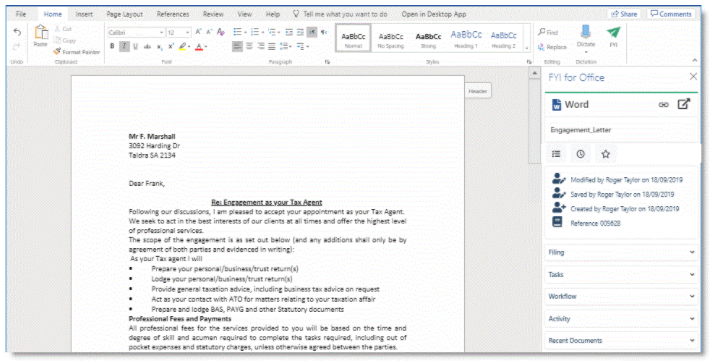Viewport: 718px width, 363px height.
Task: Switch to the References tab
Action: point(173,14)
